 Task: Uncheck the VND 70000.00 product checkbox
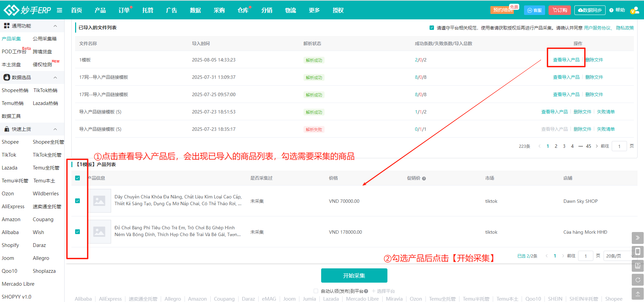click(x=77, y=201)
